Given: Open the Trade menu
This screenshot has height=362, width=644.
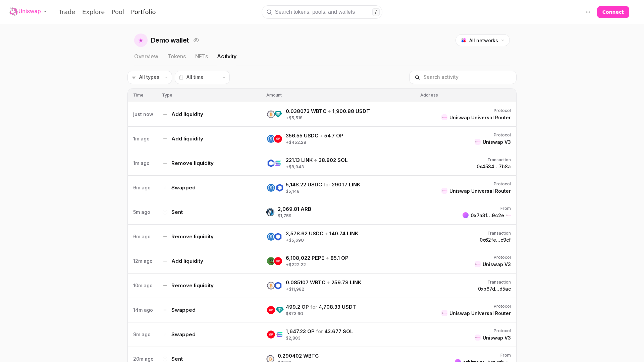Looking at the screenshot, I should 67,12.
